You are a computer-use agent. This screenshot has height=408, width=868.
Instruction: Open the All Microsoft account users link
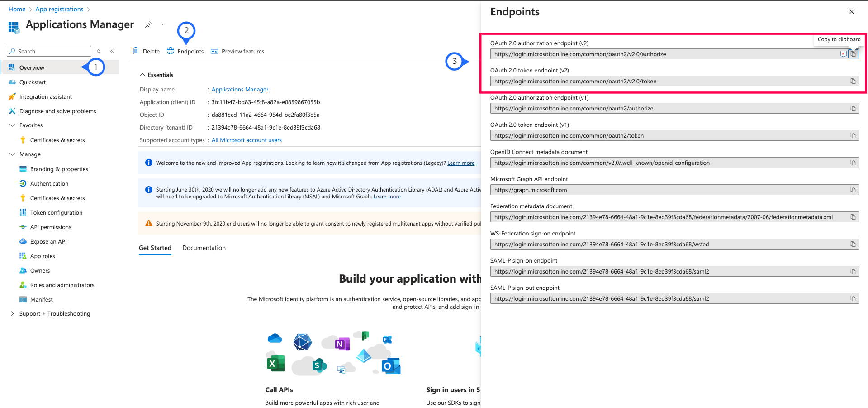(x=247, y=140)
